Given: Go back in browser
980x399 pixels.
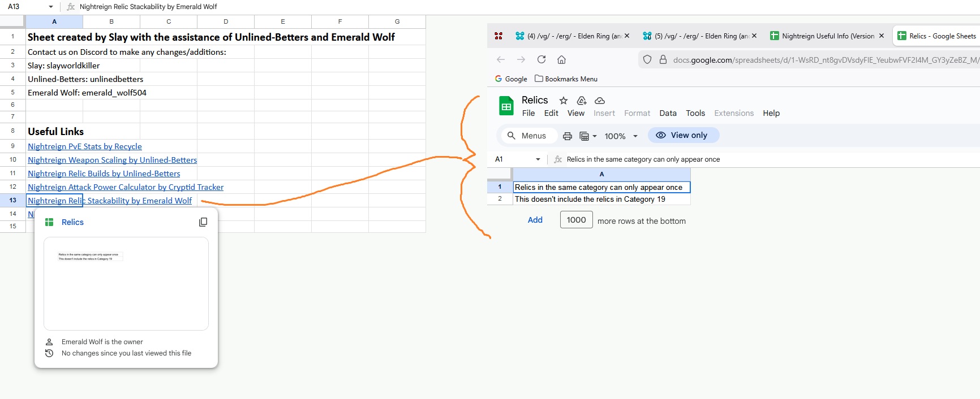Looking at the screenshot, I should point(501,59).
